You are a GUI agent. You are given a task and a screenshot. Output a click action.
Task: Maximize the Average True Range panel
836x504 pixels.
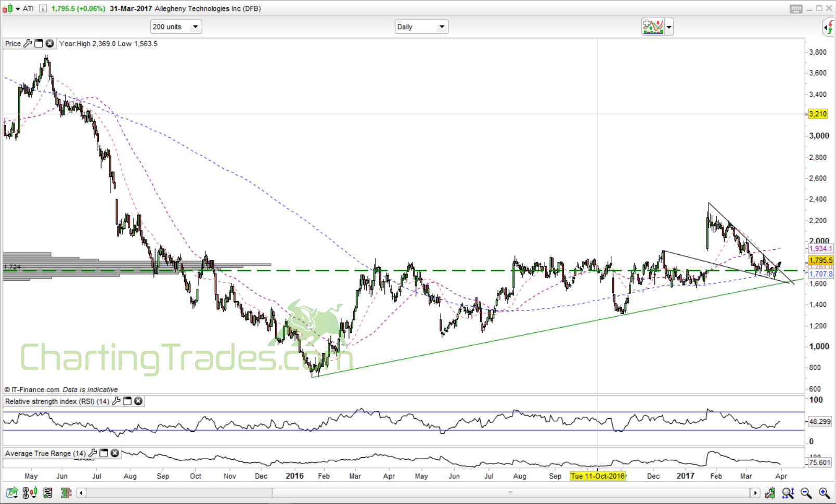pyautogui.click(x=104, y=453)
